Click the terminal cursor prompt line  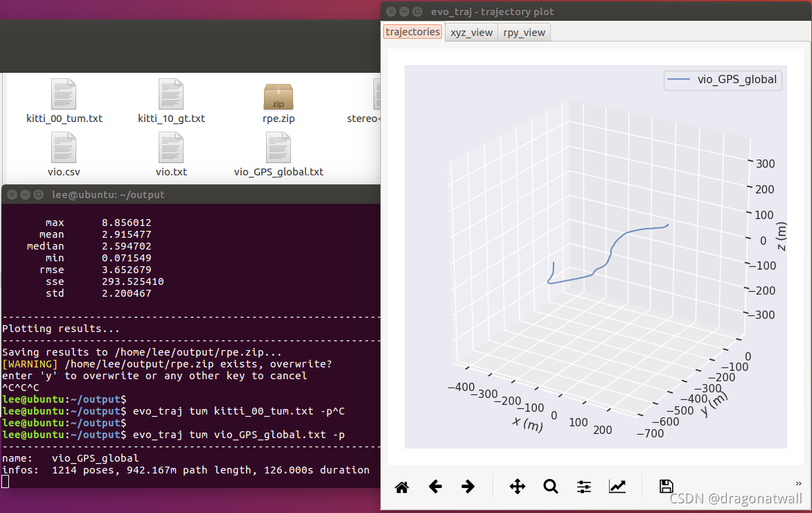(5, 482)
